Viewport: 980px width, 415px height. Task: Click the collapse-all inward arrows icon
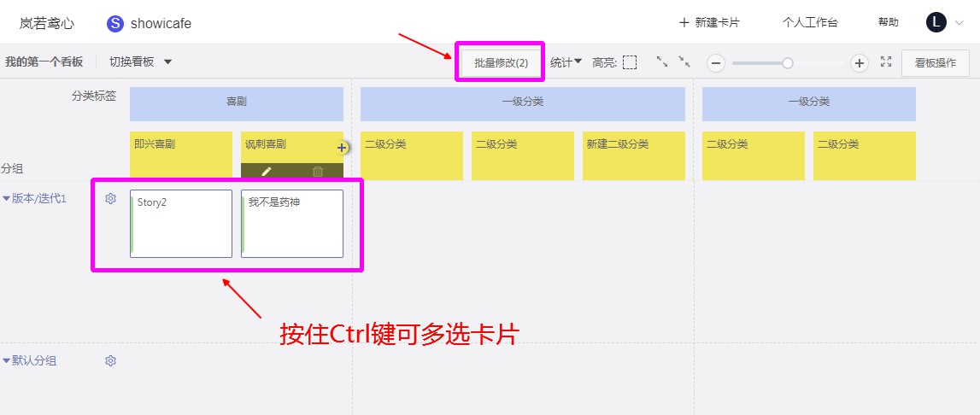[x=684, y=61]
